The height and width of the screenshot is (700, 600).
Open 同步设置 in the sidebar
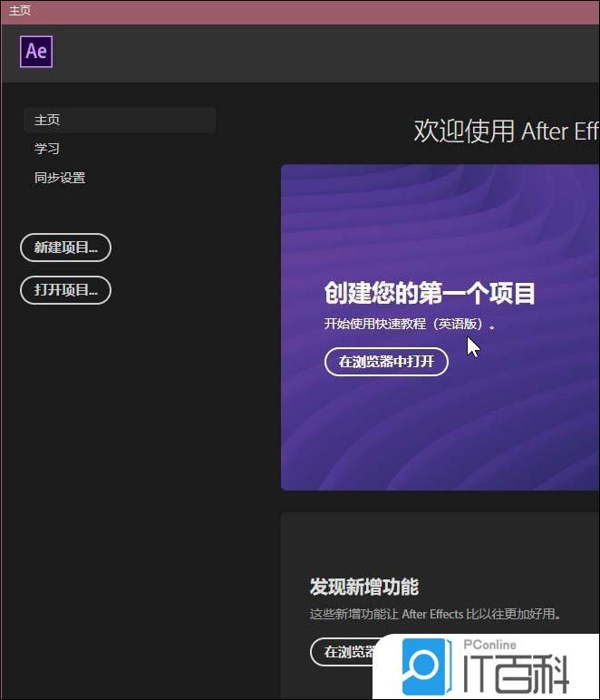point(60,178)
